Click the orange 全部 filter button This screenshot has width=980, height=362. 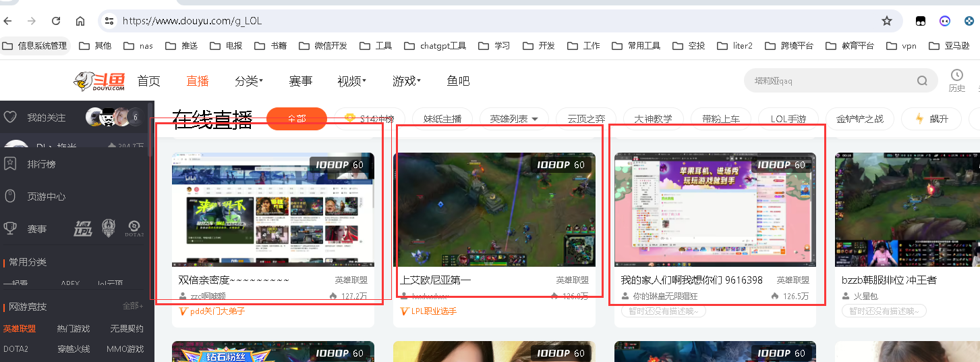[x=297, y=119]
